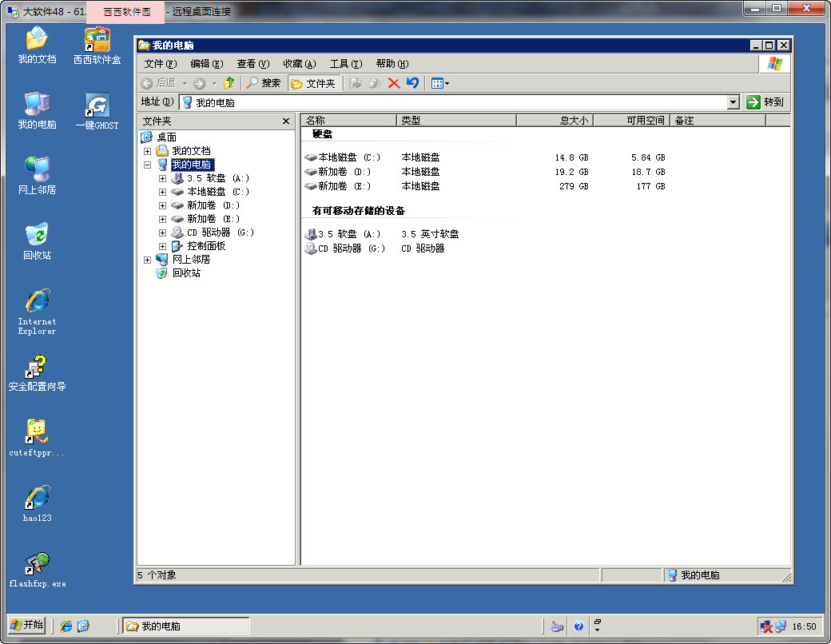Select CD 驱动器 (G:) in file list

(x=345, y=248)
